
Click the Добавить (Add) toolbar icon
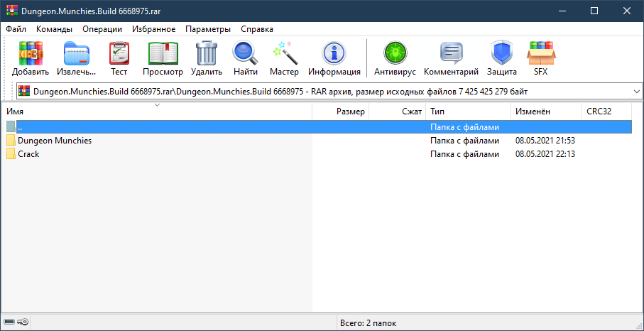pyautogui.click(x=31, y=53)
